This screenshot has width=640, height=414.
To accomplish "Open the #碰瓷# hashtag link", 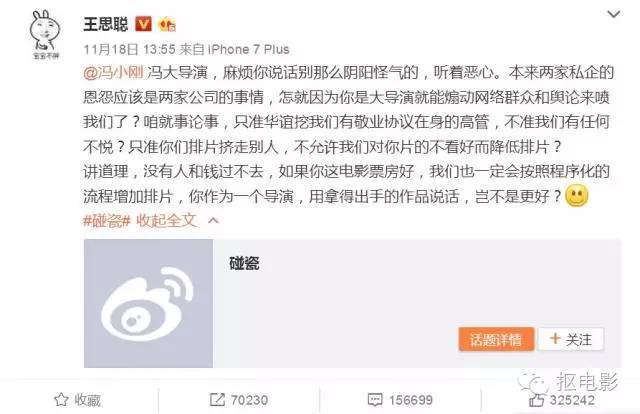I will coord(107,221).
